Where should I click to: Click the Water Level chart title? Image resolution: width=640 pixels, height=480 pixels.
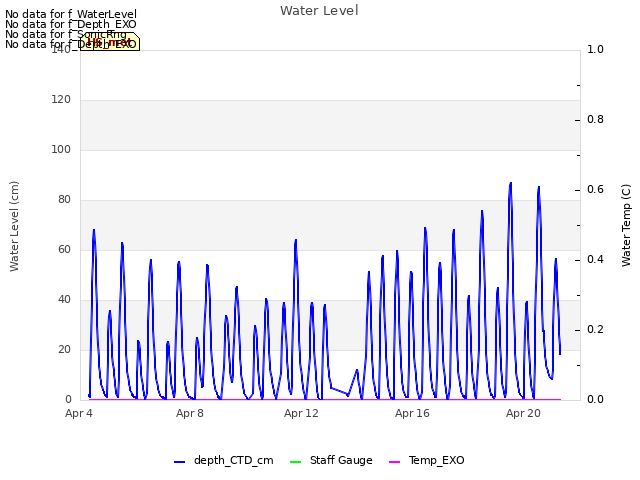coord(319,11)
